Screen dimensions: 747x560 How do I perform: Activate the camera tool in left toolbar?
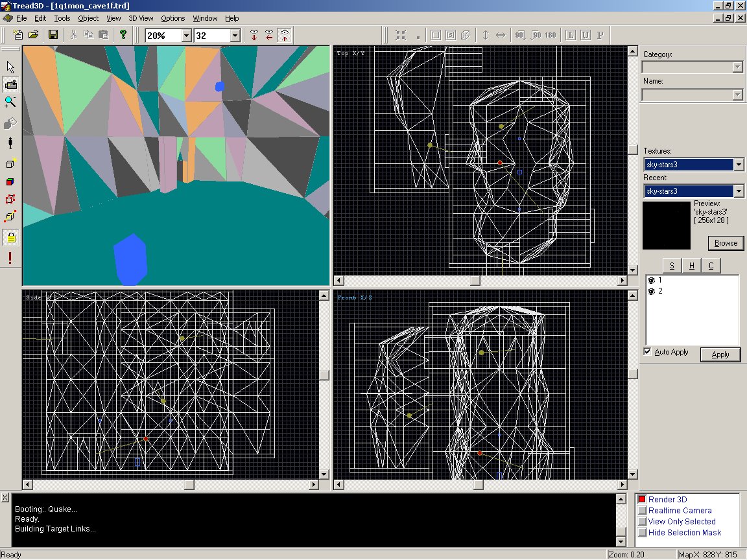[x=10, y=84]
